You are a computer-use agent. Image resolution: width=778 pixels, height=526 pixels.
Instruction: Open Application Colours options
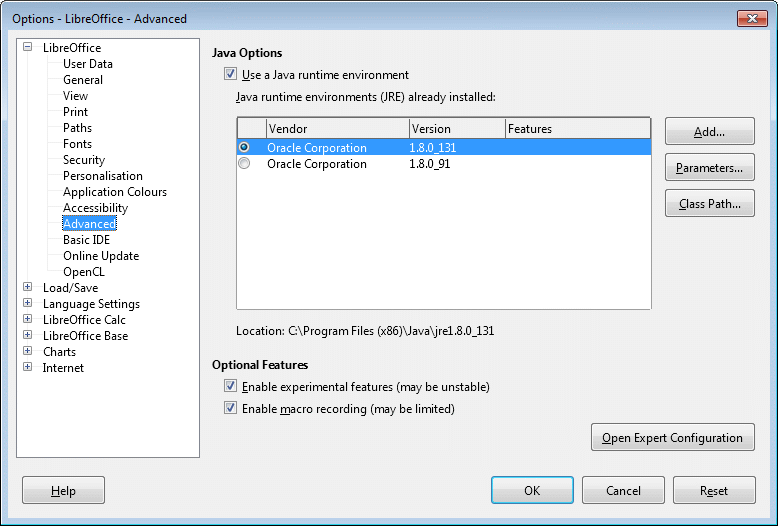click(115, 192)
